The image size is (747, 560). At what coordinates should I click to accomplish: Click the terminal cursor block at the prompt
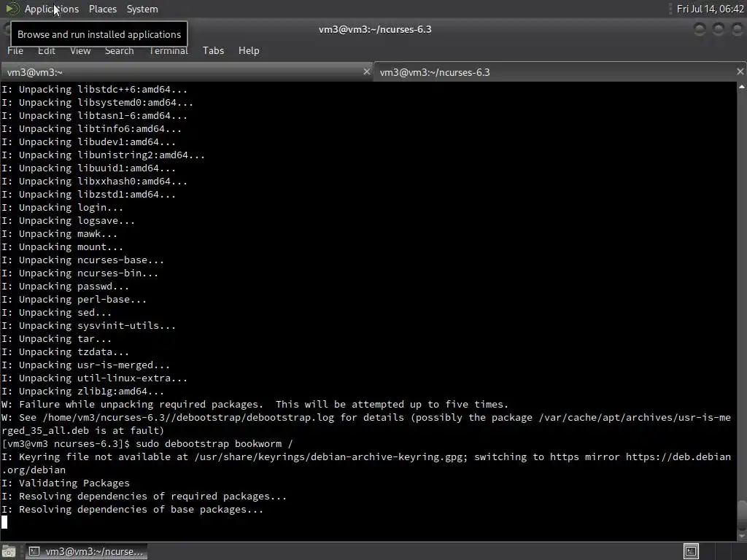click(4, 522)
